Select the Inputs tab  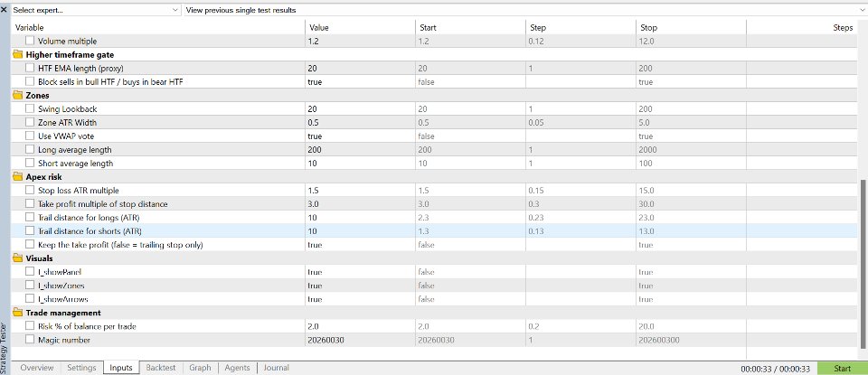click(x=121, y=368)
